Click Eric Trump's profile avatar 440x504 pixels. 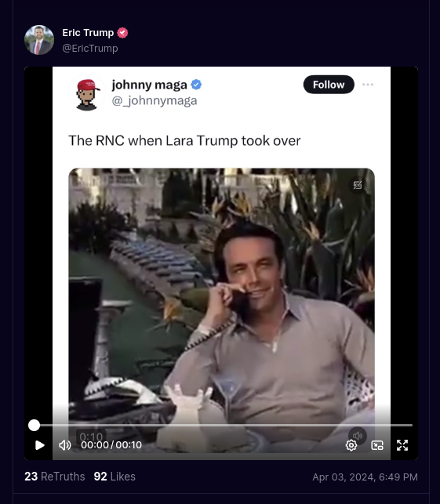[x=39, y=40]
